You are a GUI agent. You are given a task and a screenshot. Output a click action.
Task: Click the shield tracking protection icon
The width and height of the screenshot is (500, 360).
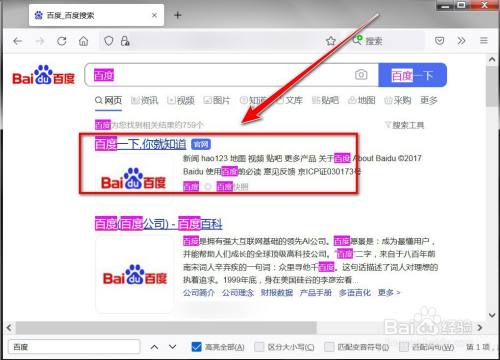[109, 41]
